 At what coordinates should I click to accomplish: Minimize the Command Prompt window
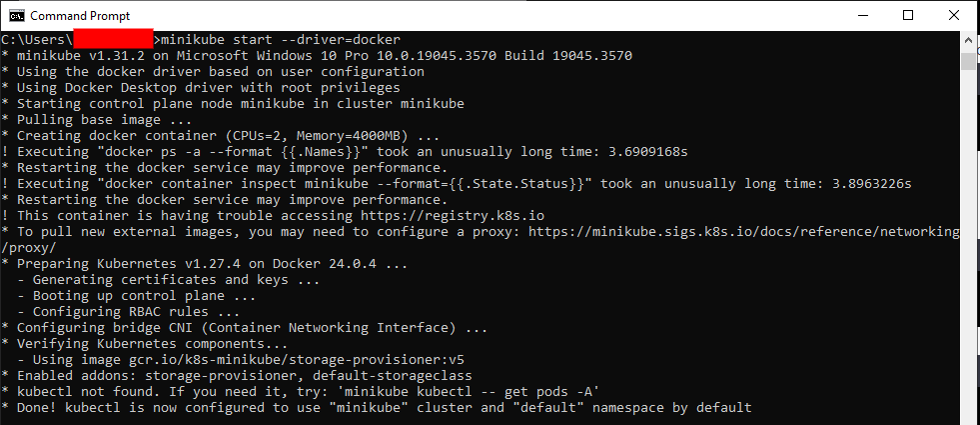[x=863, y=16]
